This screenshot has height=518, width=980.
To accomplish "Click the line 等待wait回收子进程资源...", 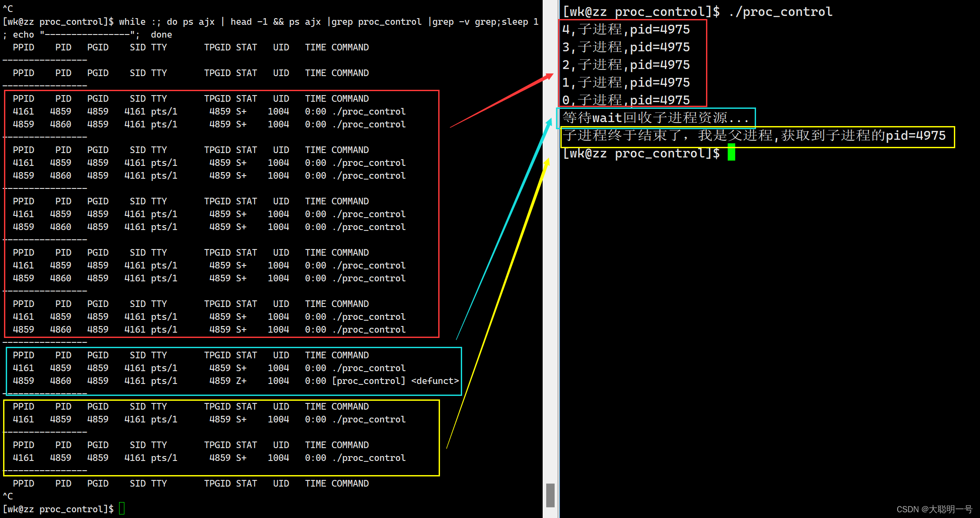I will tap(655, 118).
